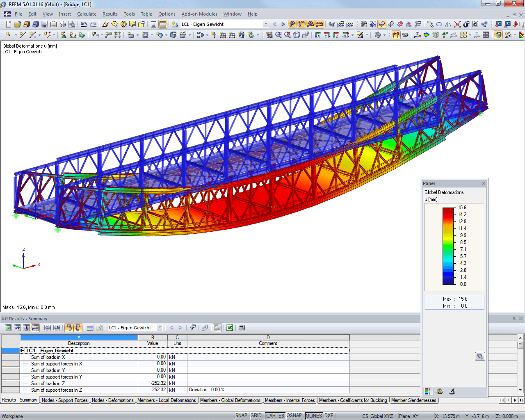This screenshot has height=420, width=525.
Task: Enable OSNAP in the status bar
Action: (x=294, y=415)
